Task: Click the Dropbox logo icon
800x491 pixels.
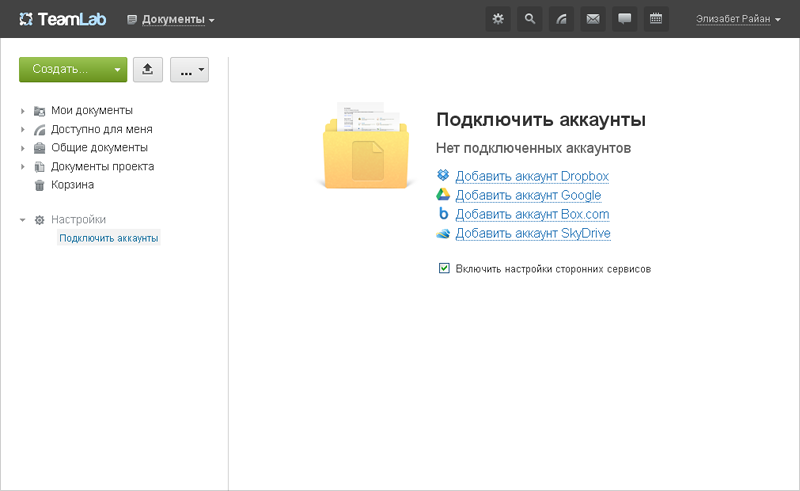Action: (x=443, y=175)
